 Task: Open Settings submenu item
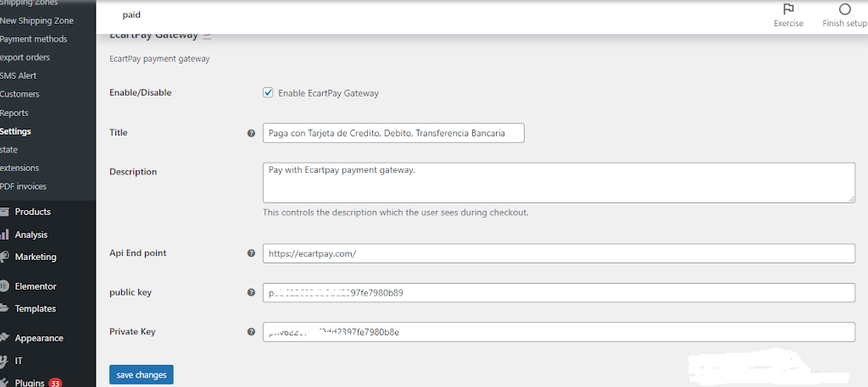15,131
